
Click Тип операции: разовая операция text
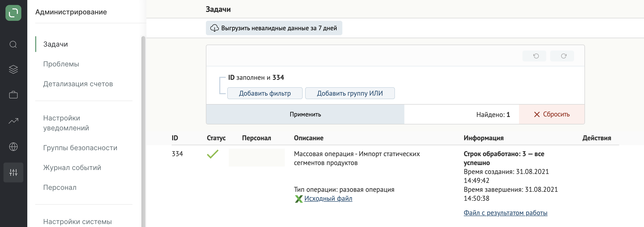pos(344,190)
